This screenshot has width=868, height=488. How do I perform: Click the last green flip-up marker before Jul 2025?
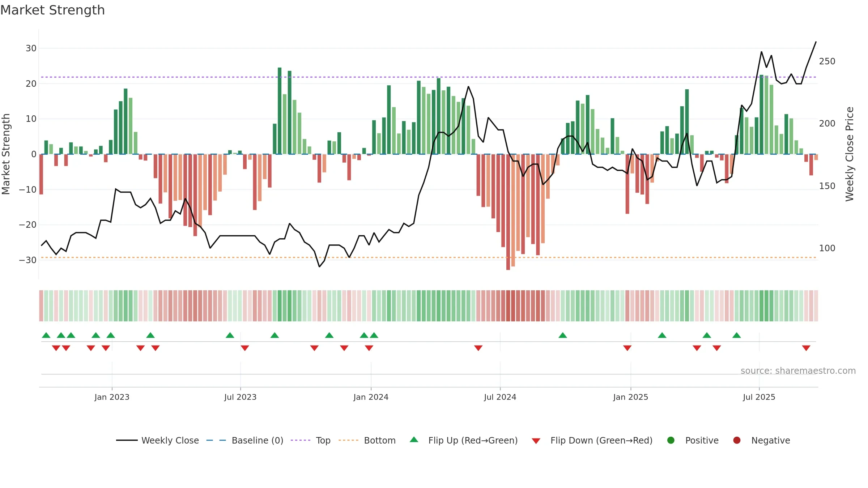click(x=737, y=335)
